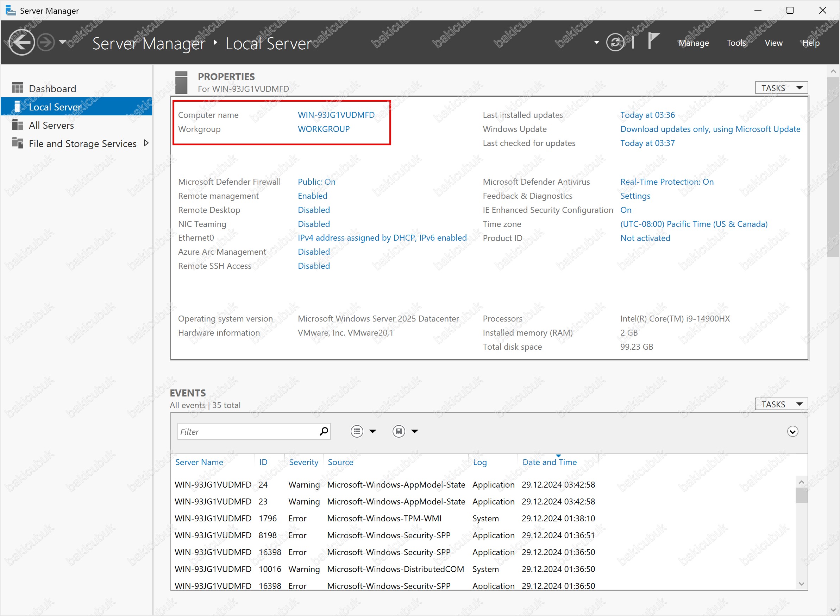Expand dropdown arrow left of refresh icon
This screenshot has height=616, width=840.
click(x=597, y=43)
